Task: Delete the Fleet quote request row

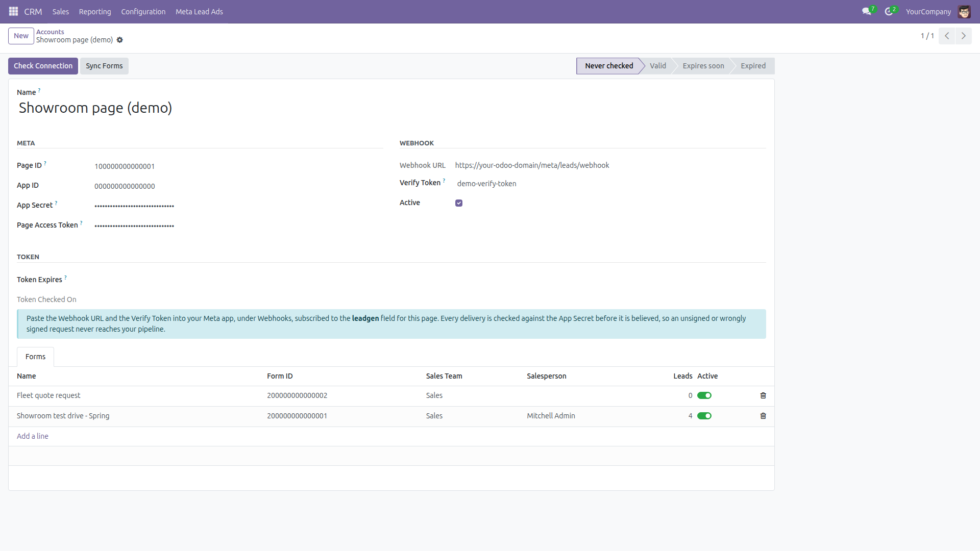Action: [x=763, y=395]
